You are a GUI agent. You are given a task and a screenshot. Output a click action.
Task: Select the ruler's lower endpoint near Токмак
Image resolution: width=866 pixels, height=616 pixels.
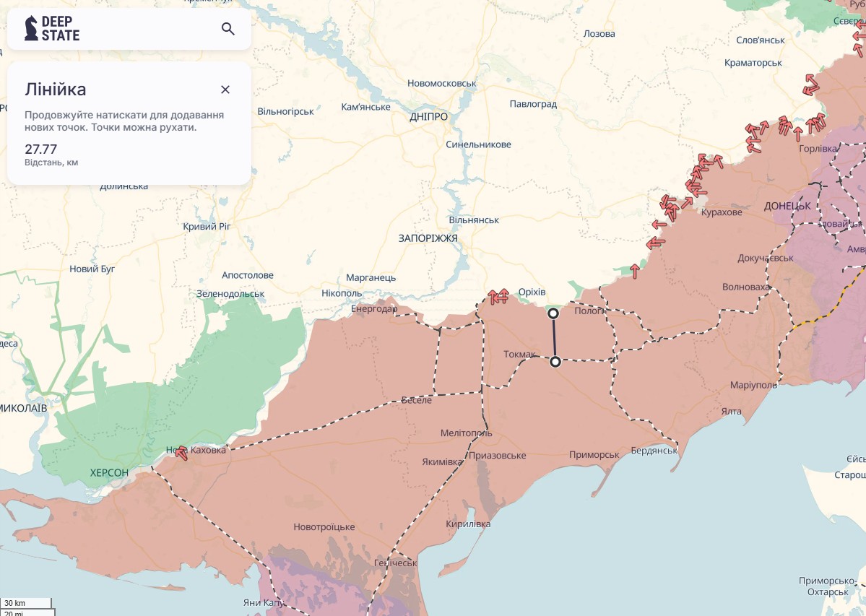coord(555,362)
